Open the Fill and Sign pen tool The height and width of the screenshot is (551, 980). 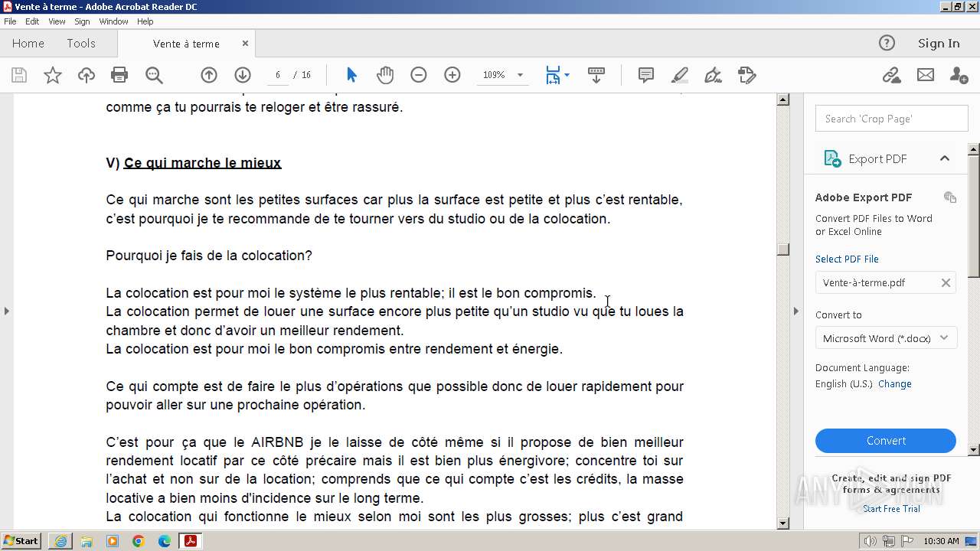(x=713, y=75)
